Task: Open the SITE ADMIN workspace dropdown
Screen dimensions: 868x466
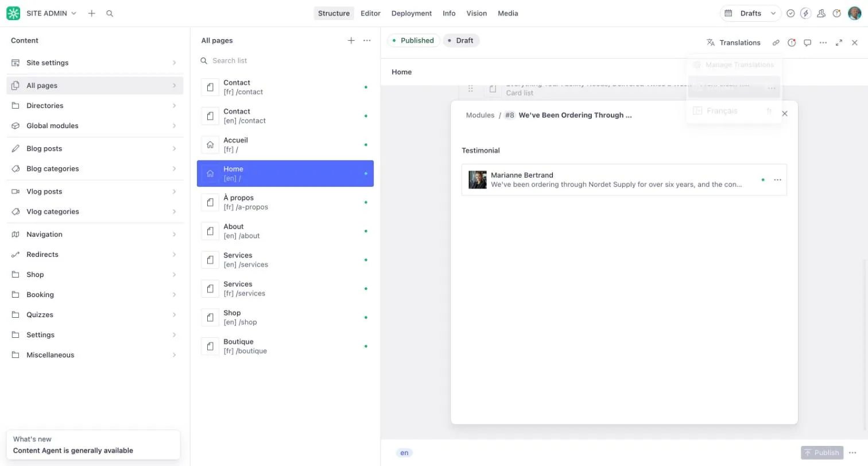Action: [x=51, y=13]
